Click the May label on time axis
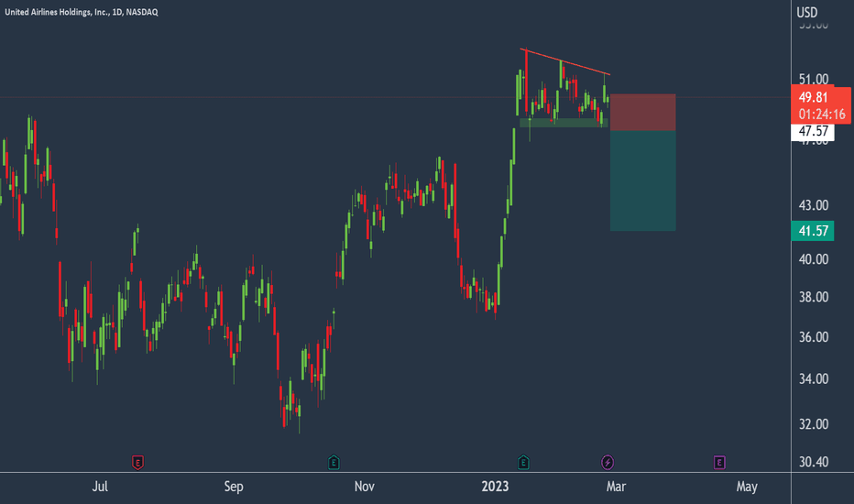The image size is (854, 504). pos(747,487)
